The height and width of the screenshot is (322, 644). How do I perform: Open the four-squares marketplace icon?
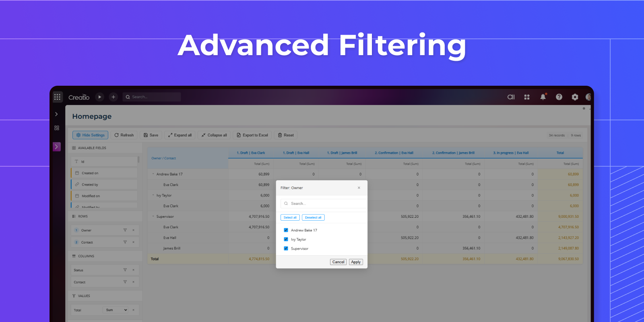pyautogui.click(x=527, y=97)
